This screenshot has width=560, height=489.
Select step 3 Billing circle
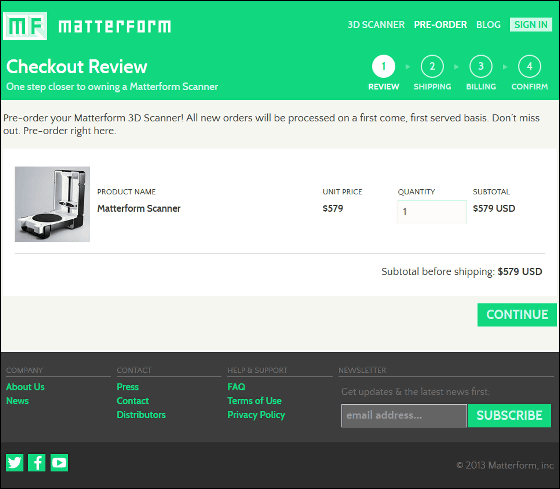click(x=481, y=66)
